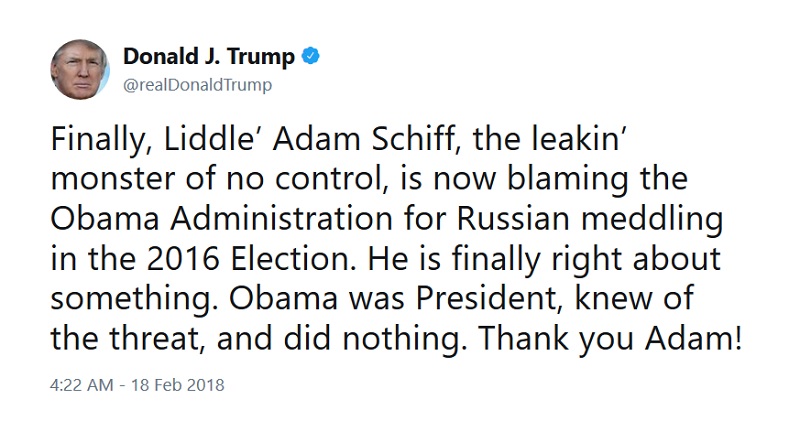Click the 18 Feb 2018 date
800x421 pixels.
[x=178, y=384]
